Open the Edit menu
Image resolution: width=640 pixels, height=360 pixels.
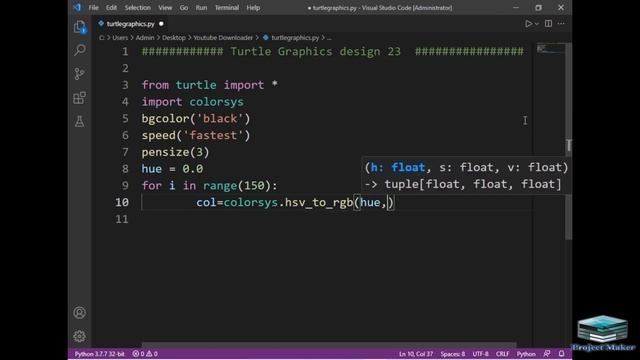point(111,8)
